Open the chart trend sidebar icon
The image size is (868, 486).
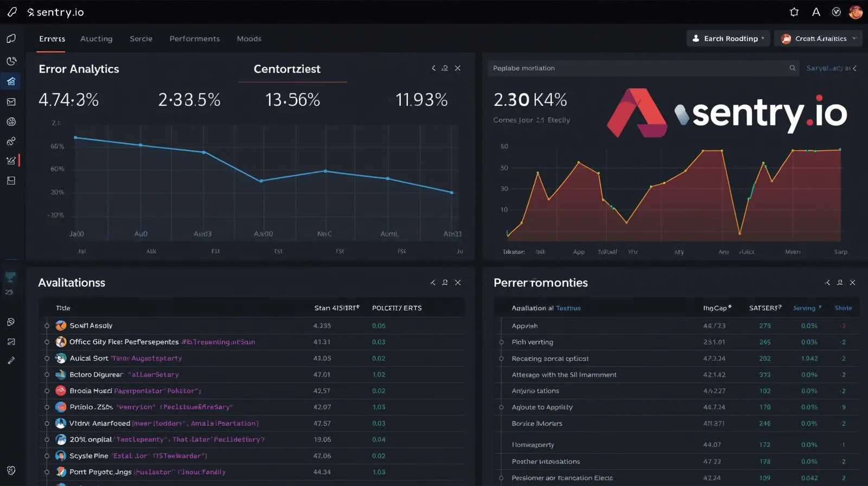tap(11, 161)
